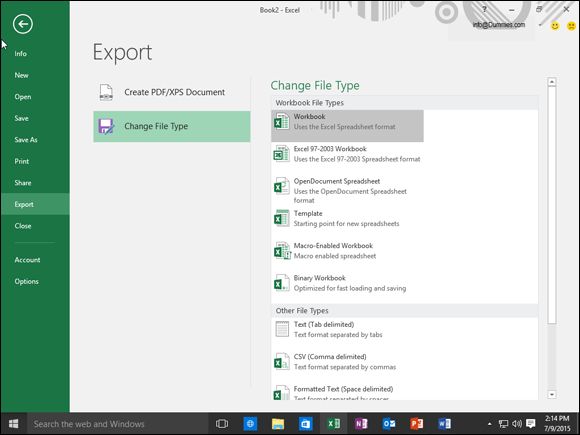Screen dimensions: 580x435
Task: Click the info@Dummies.com account name
Action: click(x=499, y=25)
